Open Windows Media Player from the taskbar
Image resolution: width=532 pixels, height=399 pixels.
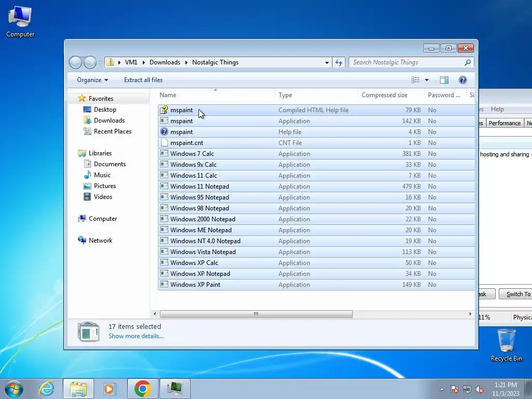[110, 389]
